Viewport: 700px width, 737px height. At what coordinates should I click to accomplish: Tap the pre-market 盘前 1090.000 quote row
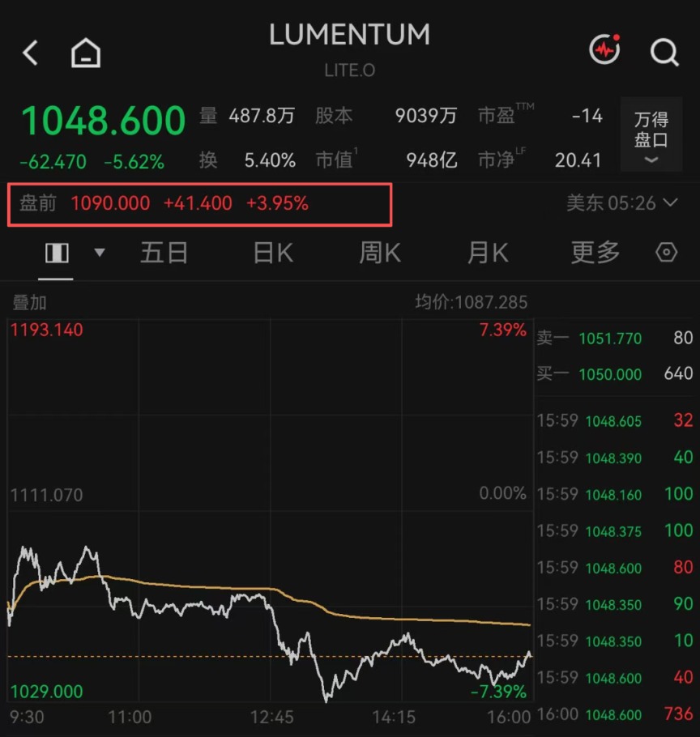(x=200, y=204)
